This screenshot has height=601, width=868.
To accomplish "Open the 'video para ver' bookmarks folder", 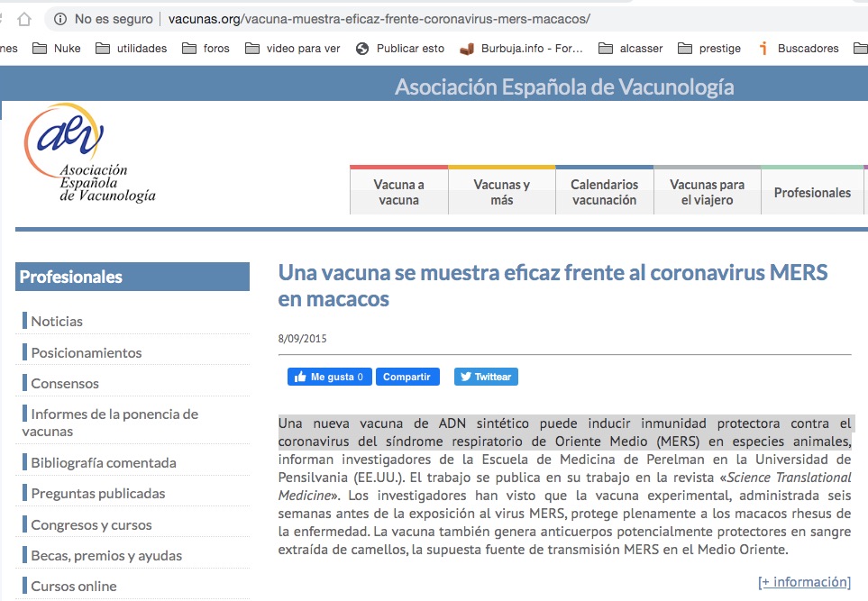I will pos(293,49).
